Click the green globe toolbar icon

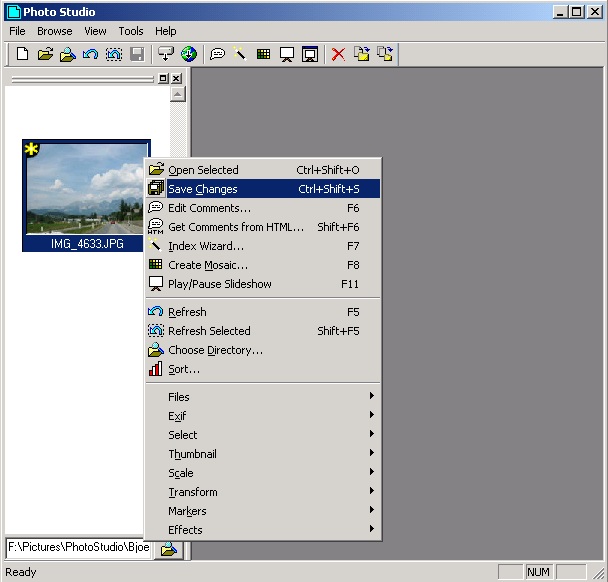(x=189, y=54)
